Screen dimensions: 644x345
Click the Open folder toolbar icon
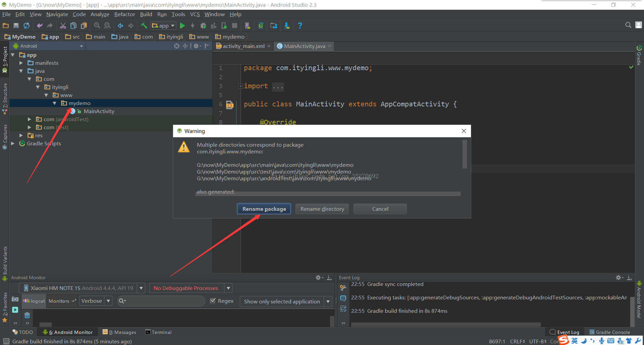(6, 26)
